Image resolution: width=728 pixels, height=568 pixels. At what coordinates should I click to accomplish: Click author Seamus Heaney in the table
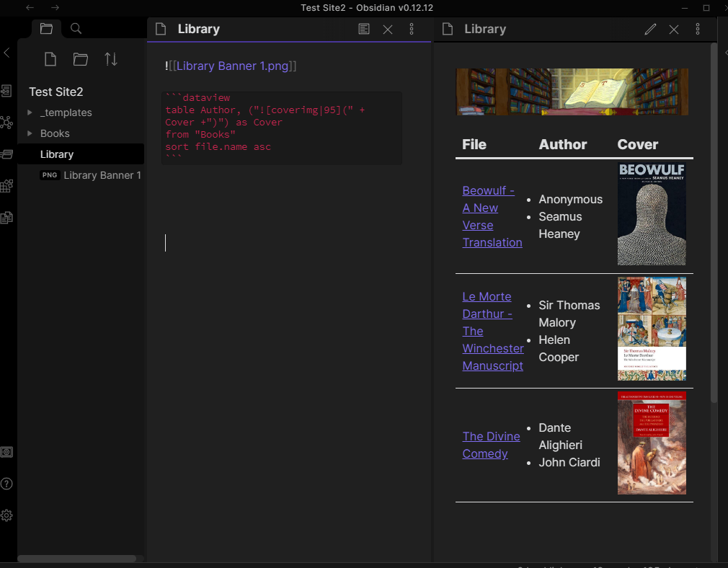(x=560, y=225)
